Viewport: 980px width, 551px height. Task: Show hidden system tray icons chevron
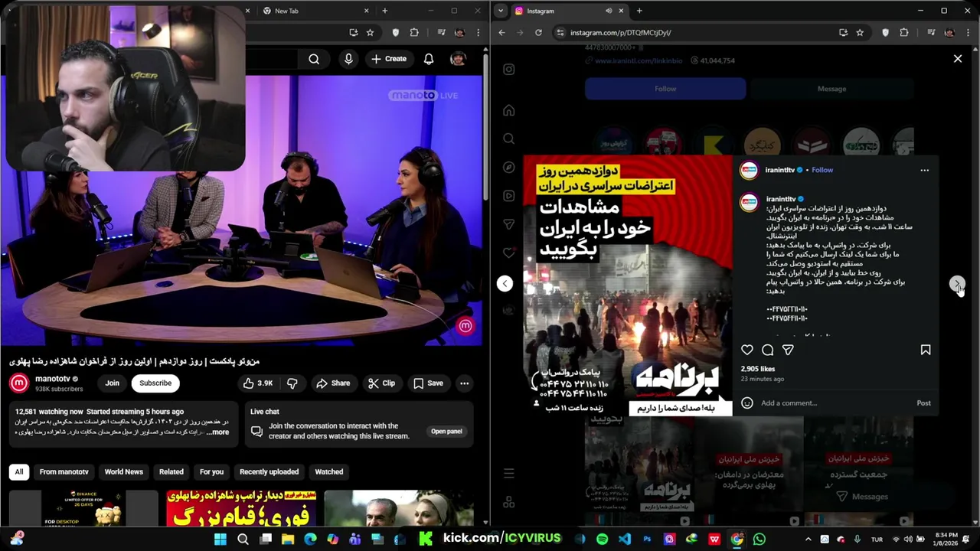point(808,540)
